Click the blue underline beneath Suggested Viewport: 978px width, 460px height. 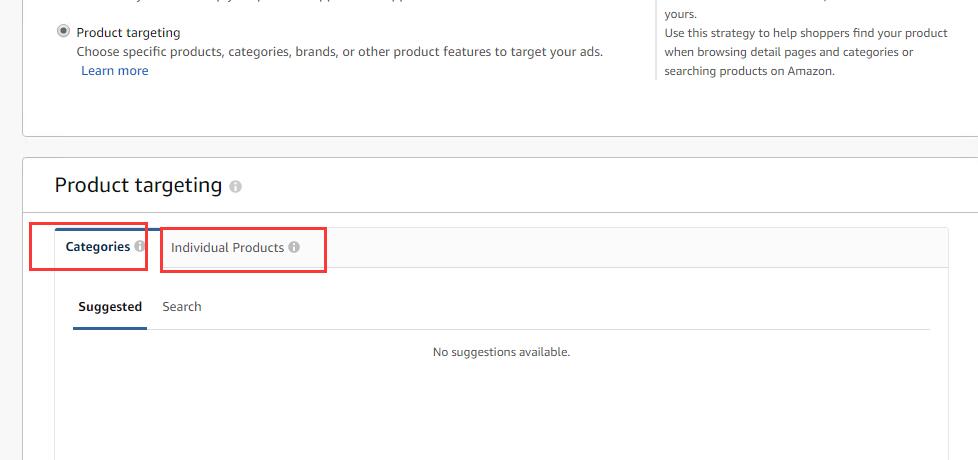110,327
